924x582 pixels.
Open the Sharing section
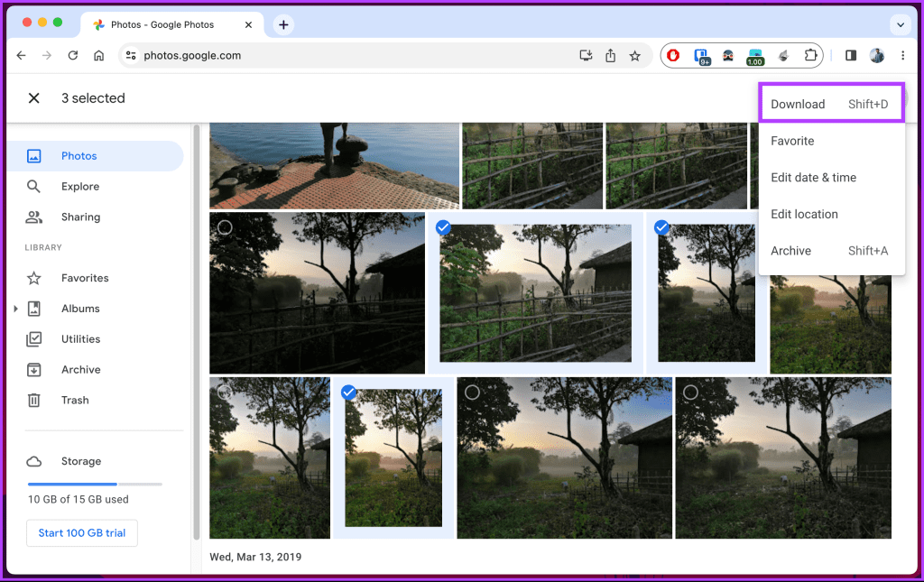click(82, 217)
